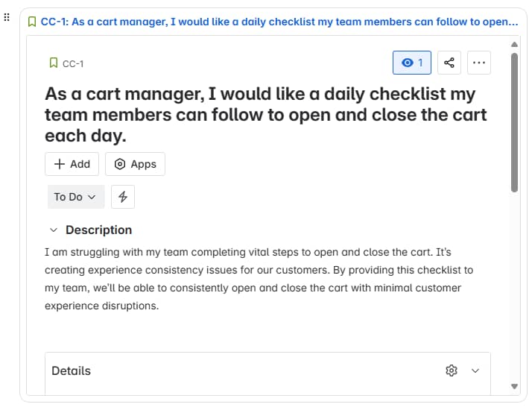
Task: Click the green bookmark icon in header link
Action: (x=32, y=22)
